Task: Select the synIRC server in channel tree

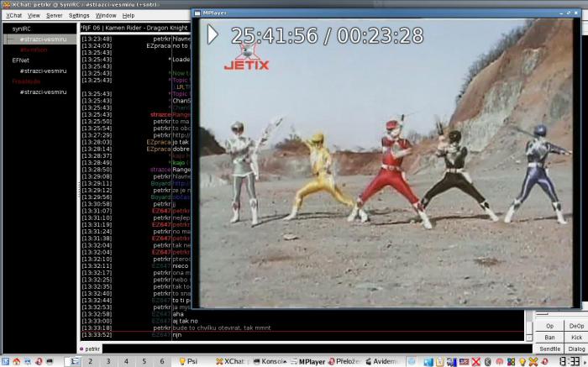Action: (x=21, y=29)
